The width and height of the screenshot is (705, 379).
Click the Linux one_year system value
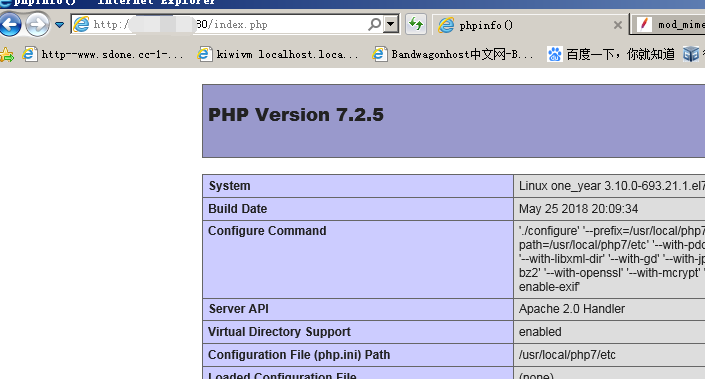[x=611, y=186]
